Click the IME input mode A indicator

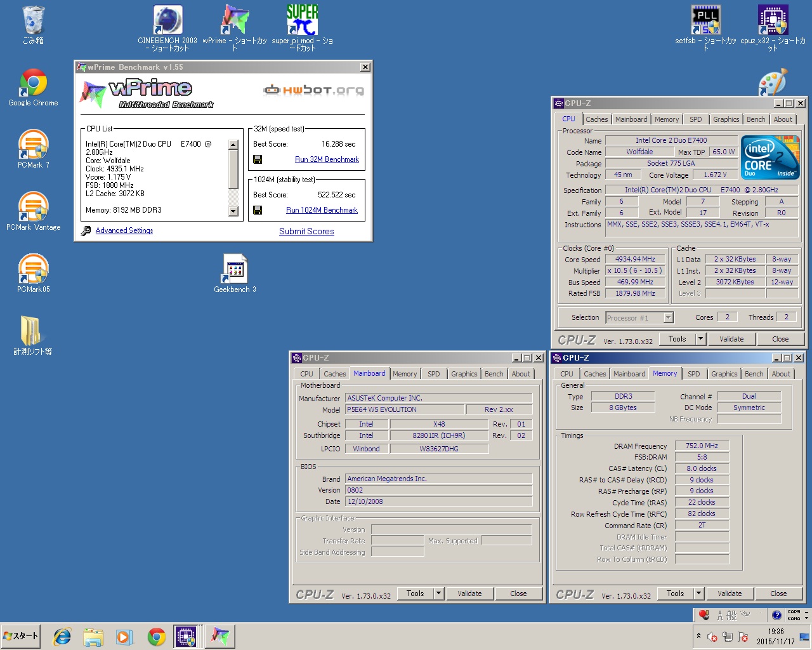(x=719, y=614)
